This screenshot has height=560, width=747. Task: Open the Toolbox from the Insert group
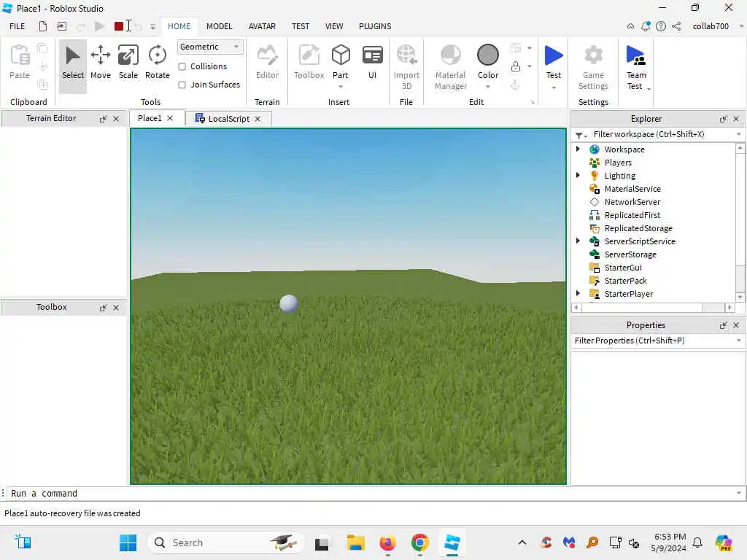(x=309, y=63)
